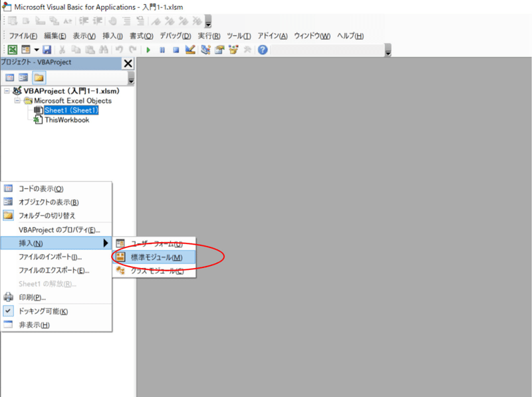Screen dimensions: 532x397
Task: Close the Project - VBAProject panel
Action: click(x=128, y=63)
